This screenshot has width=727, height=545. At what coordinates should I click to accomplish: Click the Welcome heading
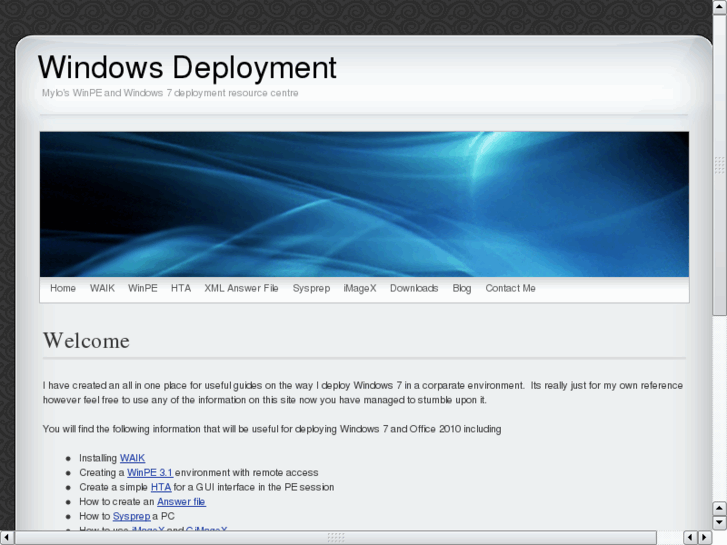(x=86, y=340)
